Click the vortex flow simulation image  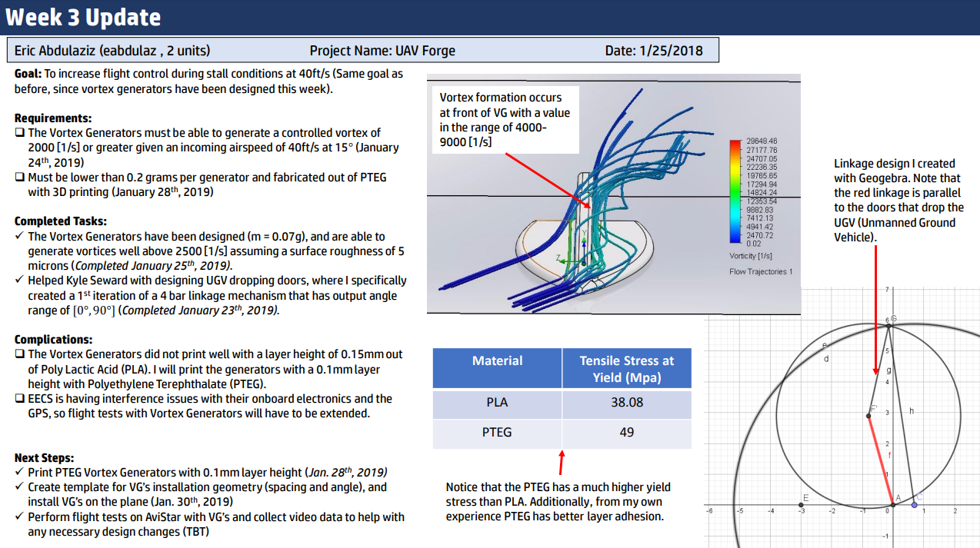tap(613, 194)
